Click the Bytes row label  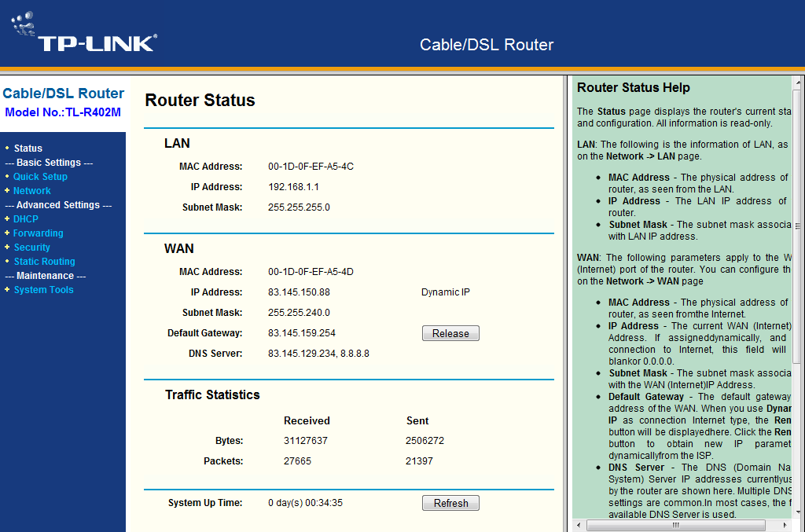(229, 441)
